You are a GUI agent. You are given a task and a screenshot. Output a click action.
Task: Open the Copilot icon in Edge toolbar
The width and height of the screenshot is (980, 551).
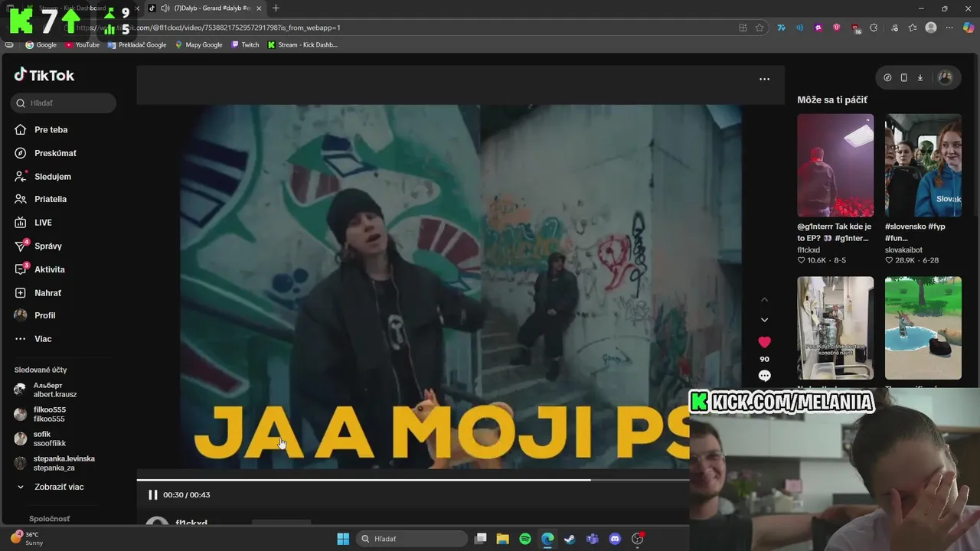[x=969, y=28]
